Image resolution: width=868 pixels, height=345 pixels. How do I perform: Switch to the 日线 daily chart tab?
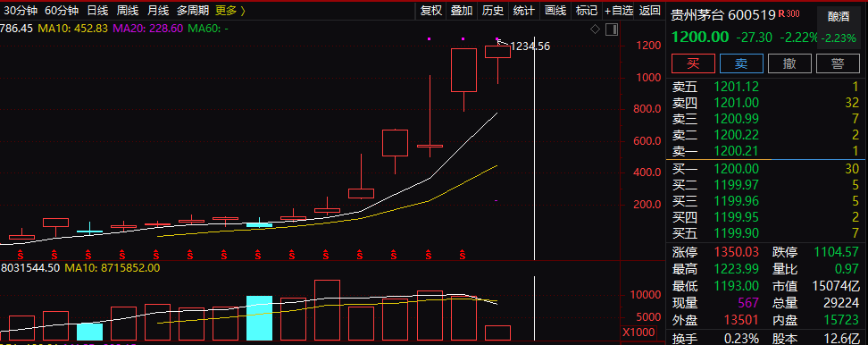pyautogui.click(x=97, y=10)
